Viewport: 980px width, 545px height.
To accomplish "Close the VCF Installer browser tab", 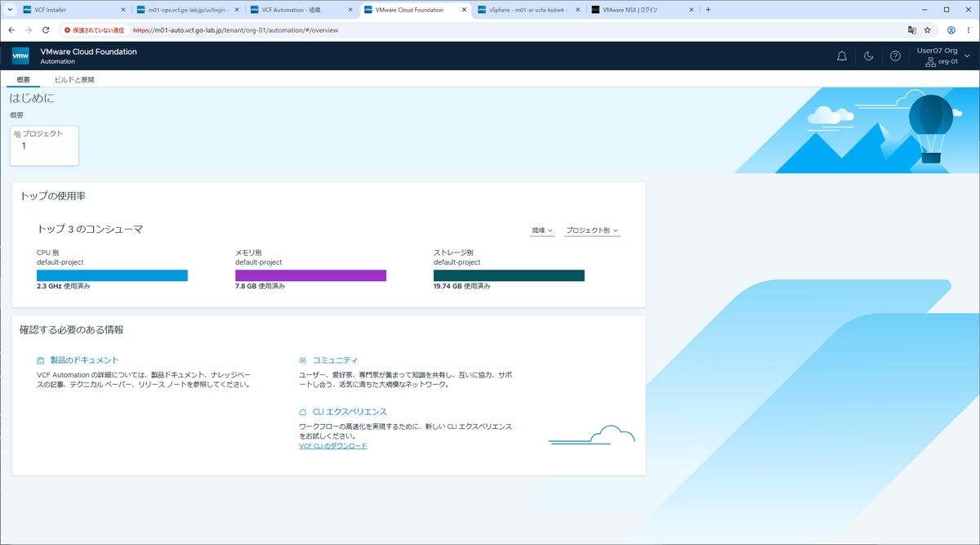I will click(123, 10).
